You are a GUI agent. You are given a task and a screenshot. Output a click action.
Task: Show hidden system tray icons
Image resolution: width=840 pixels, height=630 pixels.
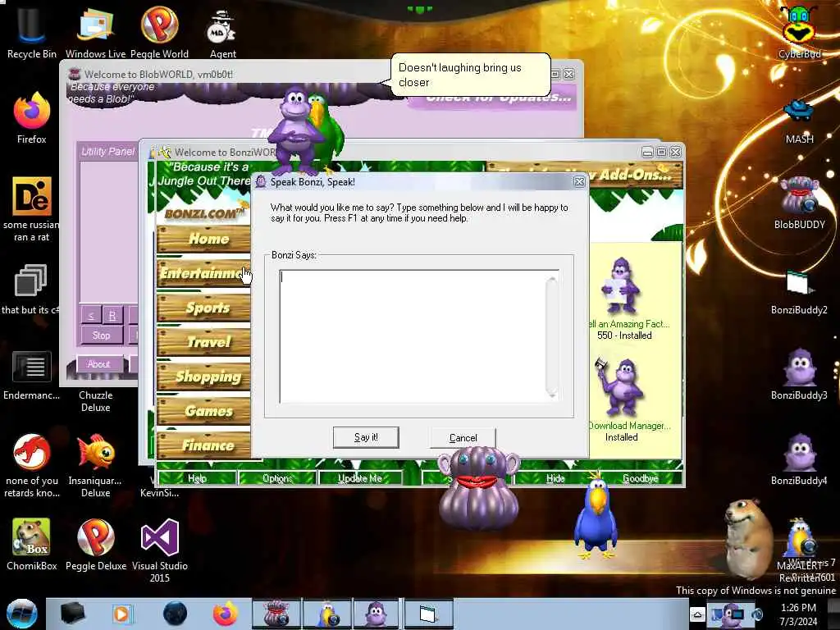click(x=697, y=614)
